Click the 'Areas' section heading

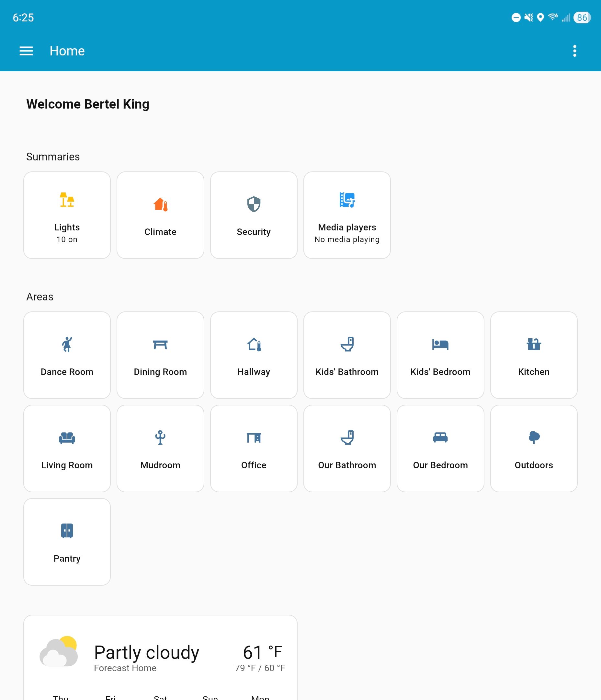(40, 297)
